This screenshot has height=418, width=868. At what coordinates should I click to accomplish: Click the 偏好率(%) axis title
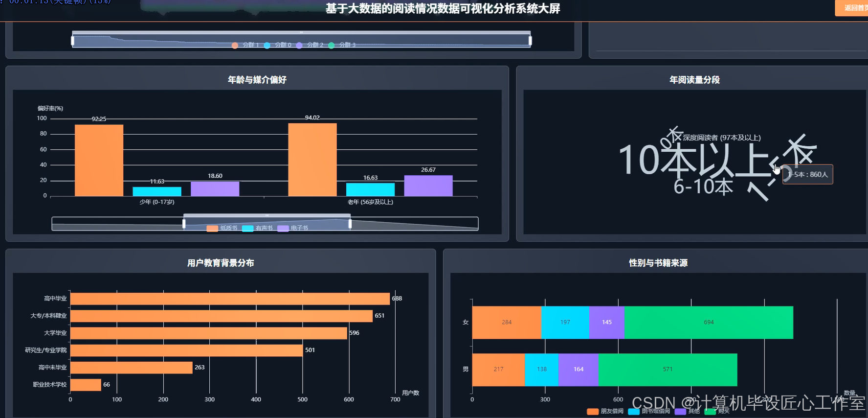click(x=50, y=108)
